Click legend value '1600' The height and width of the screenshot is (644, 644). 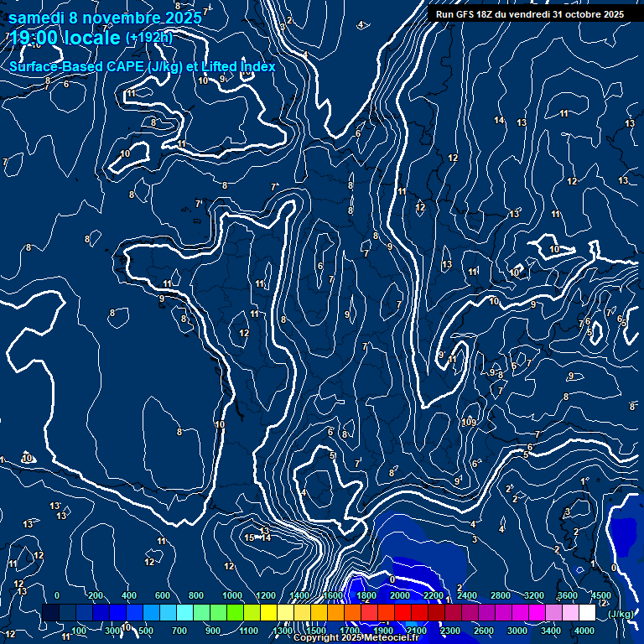[333, 595]
